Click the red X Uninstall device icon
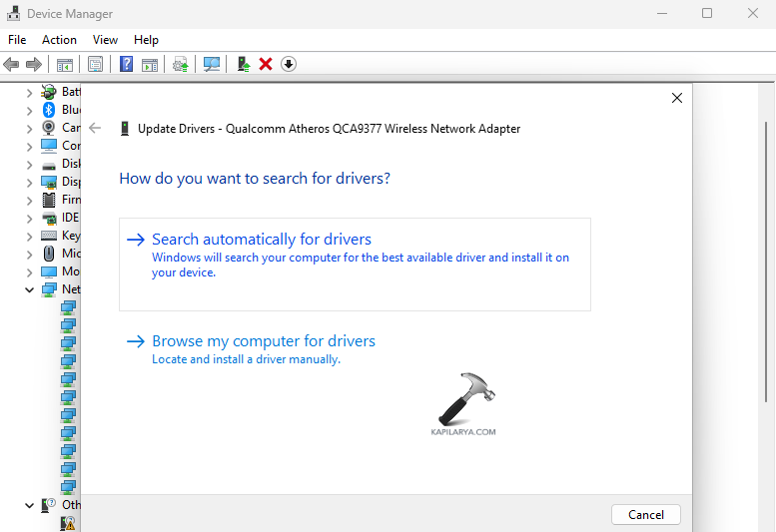776x532 pixels. tap(266, 64)
